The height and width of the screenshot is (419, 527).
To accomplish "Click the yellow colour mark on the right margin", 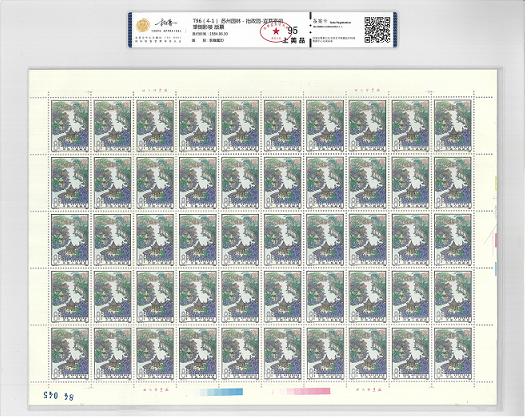I will point(495,183).
